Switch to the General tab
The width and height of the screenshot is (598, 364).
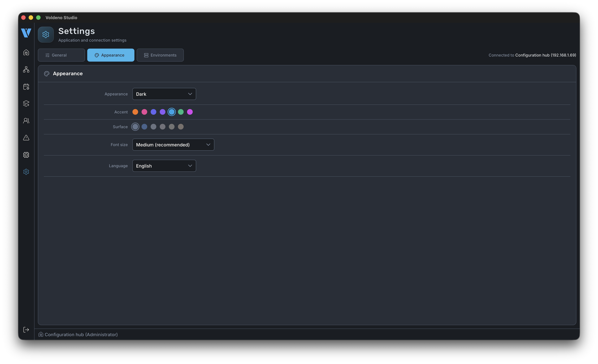click(61, 55)
